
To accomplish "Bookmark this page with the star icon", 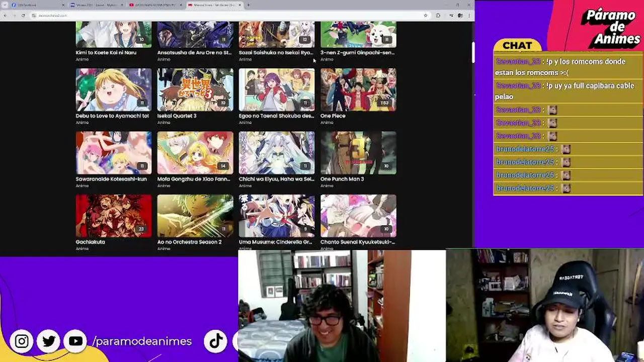I will [x=426, y=16].
